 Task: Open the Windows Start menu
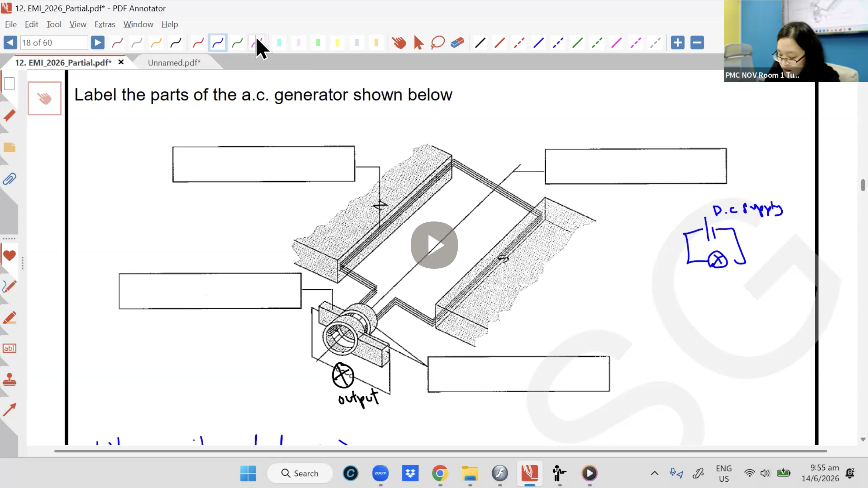tap(248, 473)
